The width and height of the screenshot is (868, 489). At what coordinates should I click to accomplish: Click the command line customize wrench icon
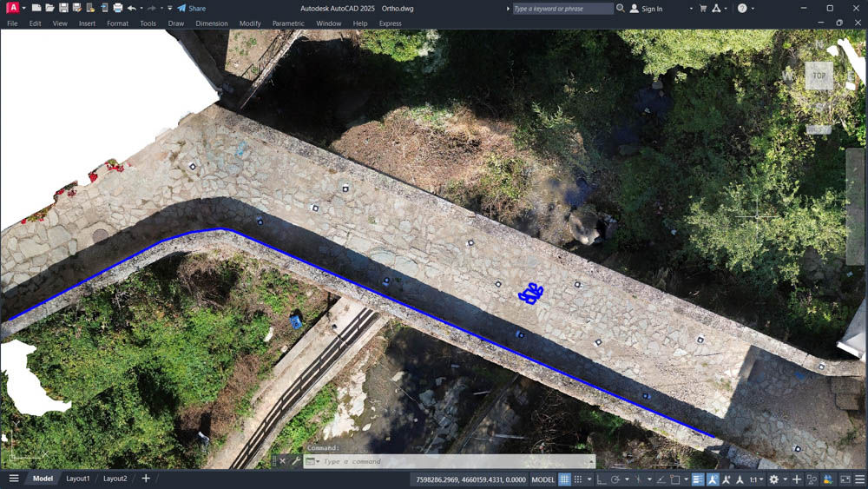pos(296,460)
